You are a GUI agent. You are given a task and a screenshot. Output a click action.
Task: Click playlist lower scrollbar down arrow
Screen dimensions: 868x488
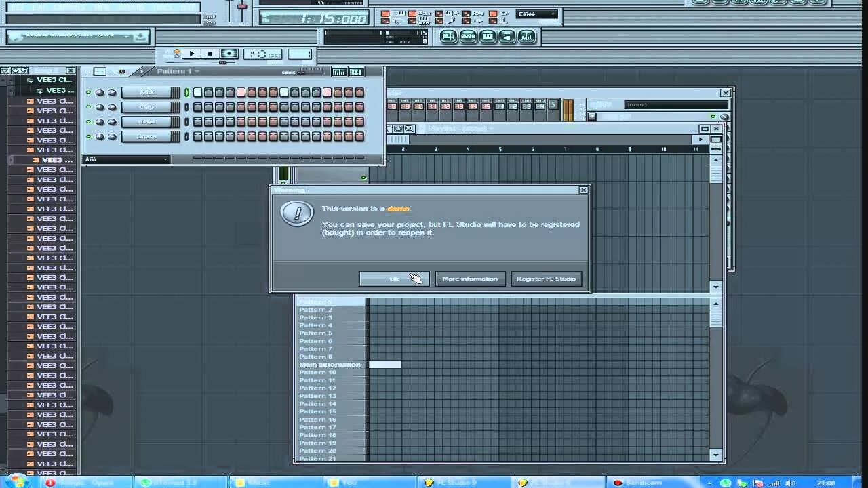[x=716, y=455]
